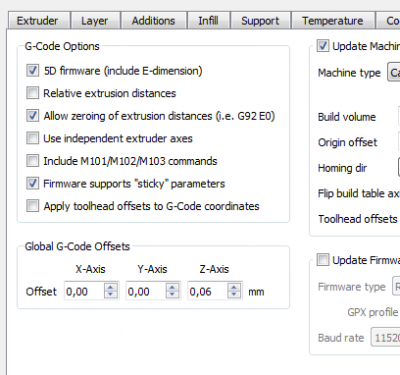This screenshot has height=375, width=400.
Task: Go to the Temperature tab
Action: pos(333,21)
